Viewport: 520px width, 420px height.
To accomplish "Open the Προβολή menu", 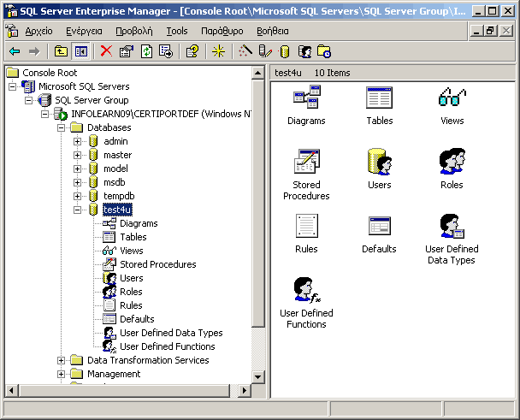I will point(134,31).
